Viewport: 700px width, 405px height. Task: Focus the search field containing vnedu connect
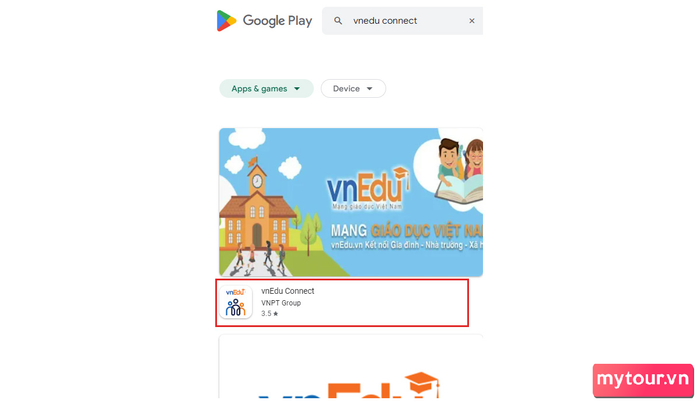coord(403,21)
